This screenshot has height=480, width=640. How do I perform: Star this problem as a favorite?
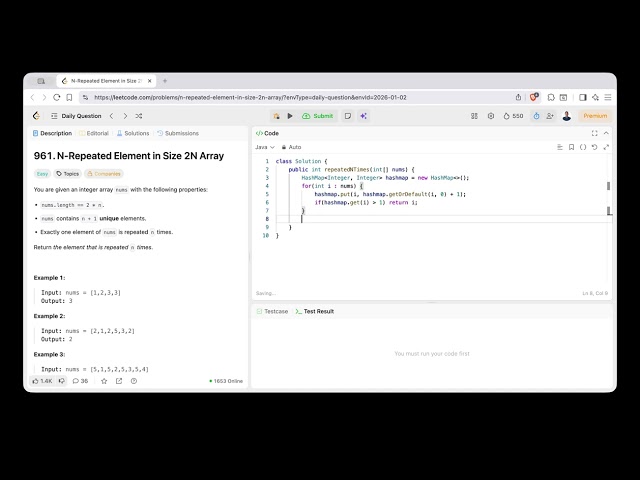[x=104, y=381]
